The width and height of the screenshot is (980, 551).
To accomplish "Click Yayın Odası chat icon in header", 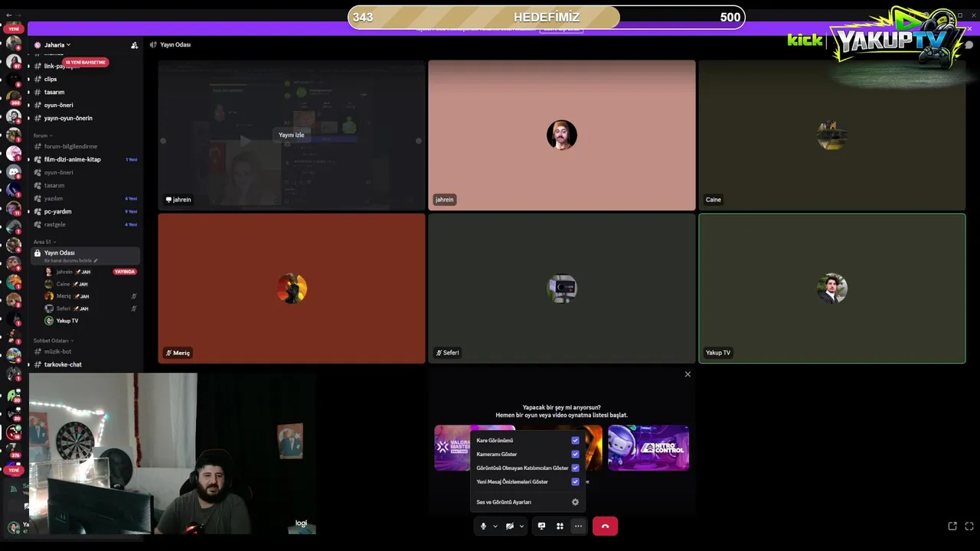I will point(153,45).
